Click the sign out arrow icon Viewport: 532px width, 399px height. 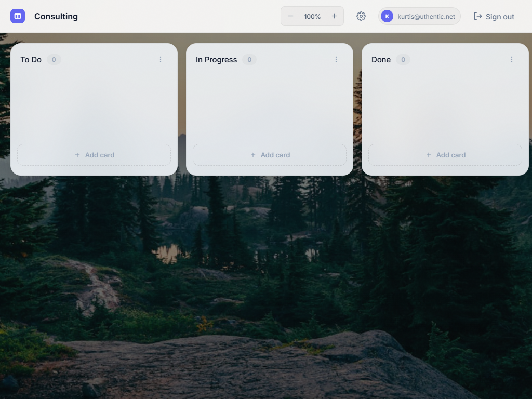pos(477,16)
